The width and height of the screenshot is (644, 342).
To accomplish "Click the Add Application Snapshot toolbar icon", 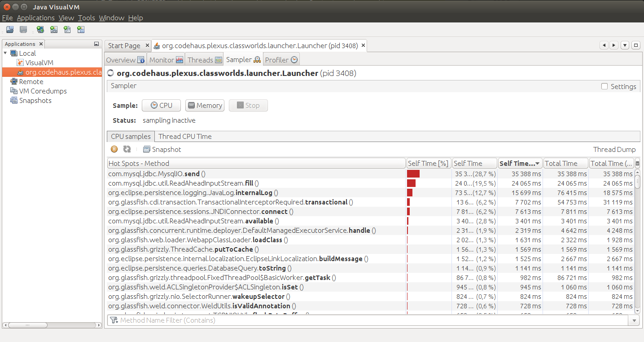I will [81, 30].
